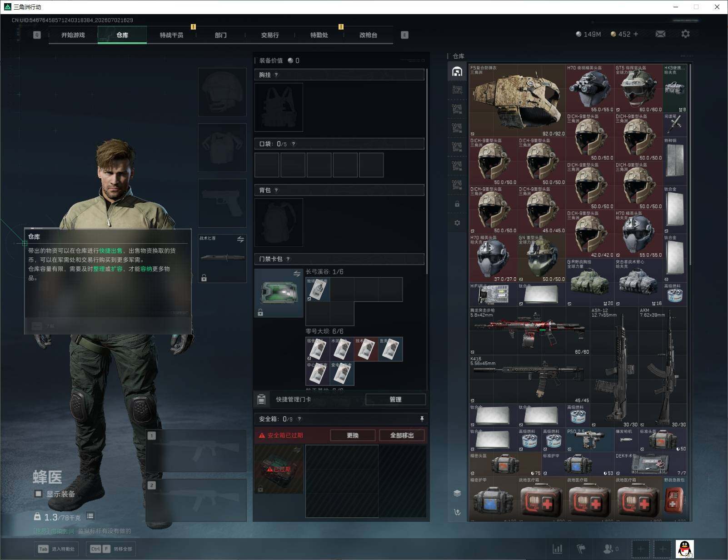Screen dimensions: 728x560
Task: Click the help icon beside 口袋
Action: coord(294,144)
